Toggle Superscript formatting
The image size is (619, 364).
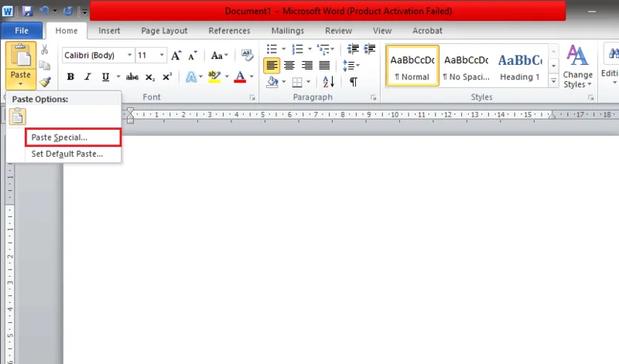click(x=167, y=77)
